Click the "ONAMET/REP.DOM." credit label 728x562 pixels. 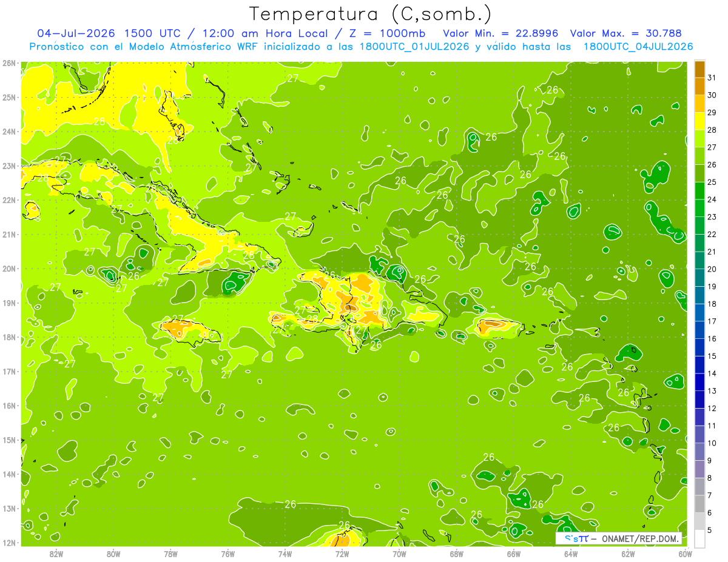[641, 538]
